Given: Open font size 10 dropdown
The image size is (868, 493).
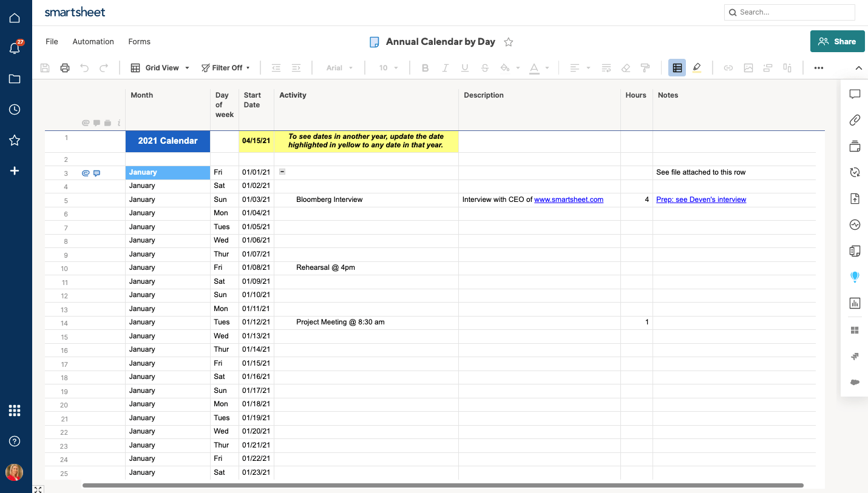Looking at the screenshot, I should pos(388,68).
